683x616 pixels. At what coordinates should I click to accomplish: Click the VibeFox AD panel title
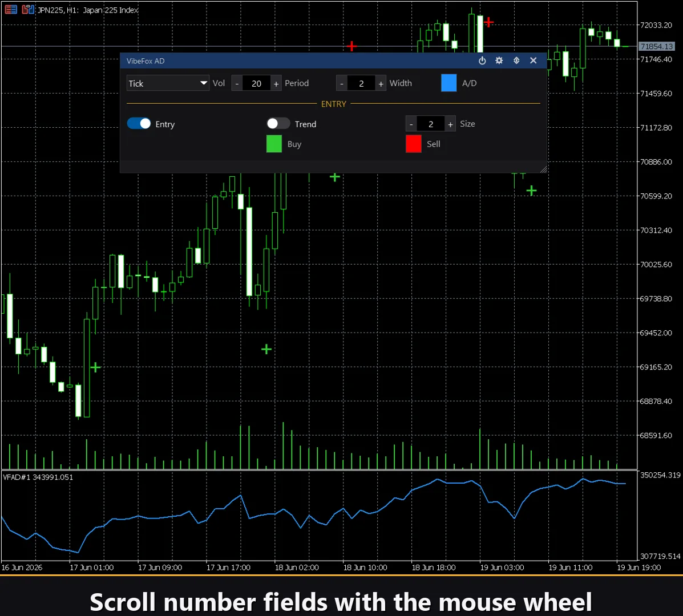146,61
